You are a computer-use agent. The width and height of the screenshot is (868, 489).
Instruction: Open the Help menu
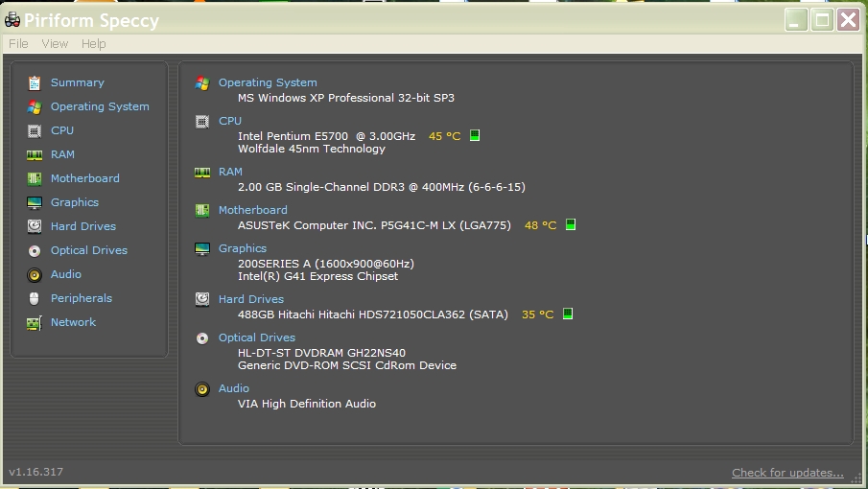(94, 44)
